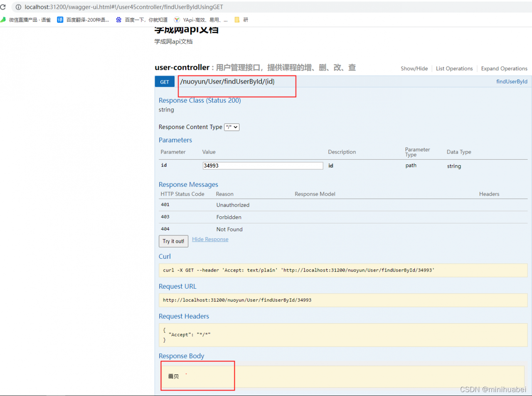Click the Response Body heading
This screenshot has height=396, width=532.
(182, 356)
